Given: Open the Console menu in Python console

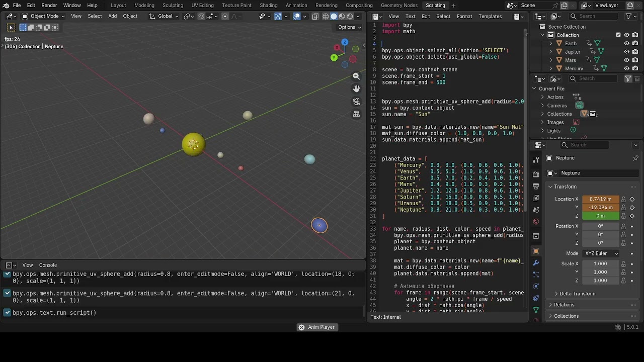Looking at the screenshot, I should [x=48, y=265].
